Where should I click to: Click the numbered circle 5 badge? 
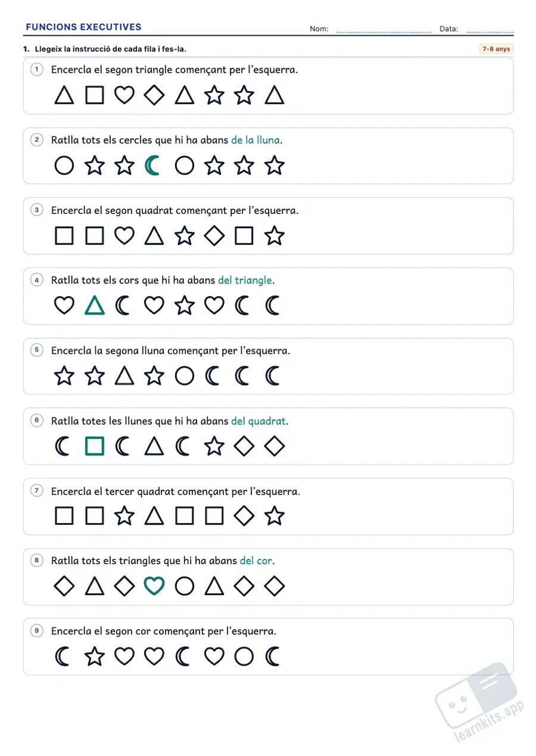coord(38,350)
